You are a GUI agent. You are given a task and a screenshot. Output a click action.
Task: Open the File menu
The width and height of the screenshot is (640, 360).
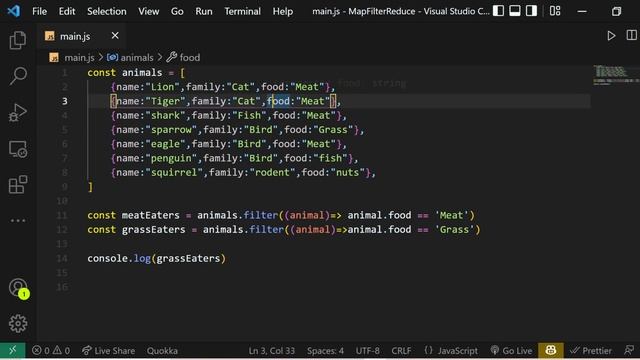tap(40, 11)
